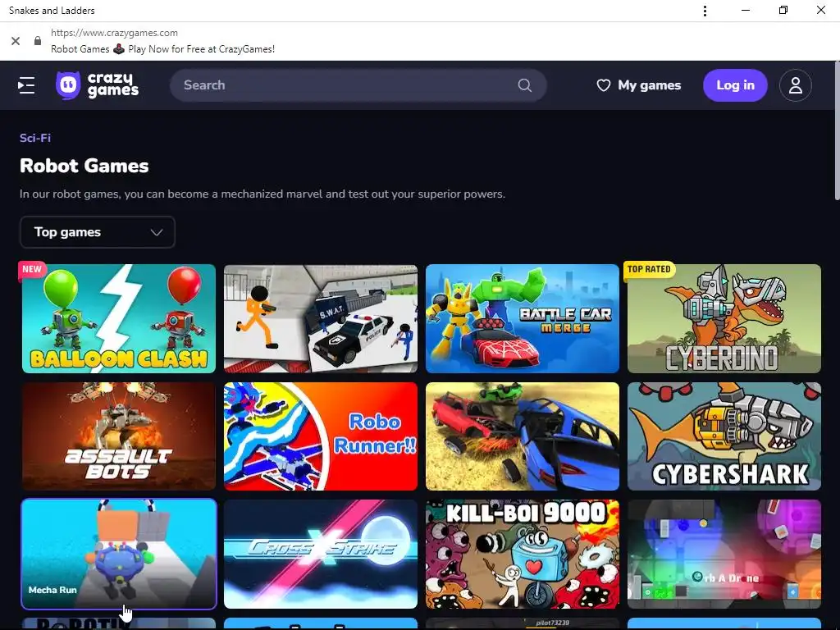This screenshot has height=630, width=840.
Task: Open the car crash derby game thumbnail
Action: 523,436
